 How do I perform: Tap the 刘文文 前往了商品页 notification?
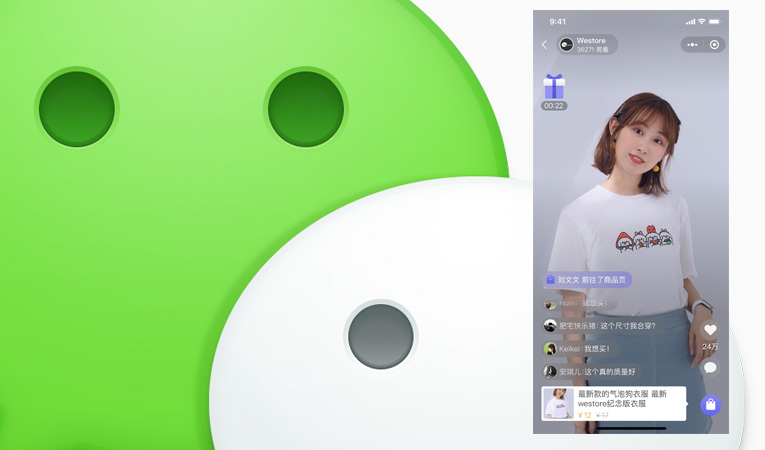(588, 280)
